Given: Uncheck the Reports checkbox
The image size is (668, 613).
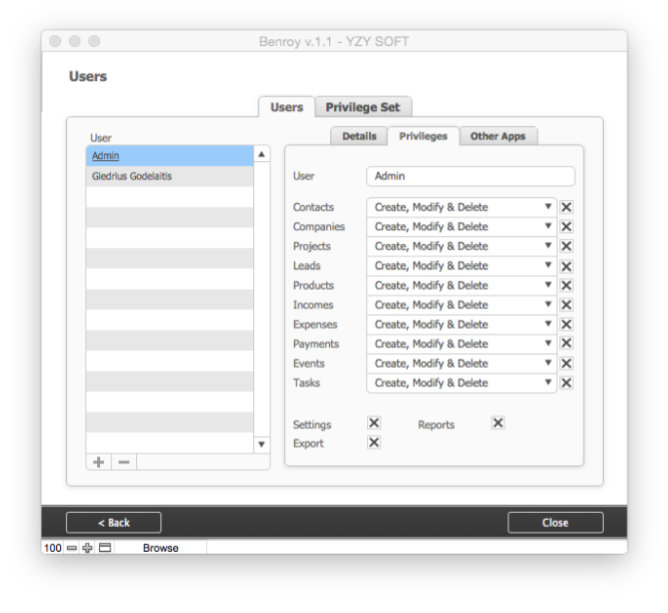Looking at the screenshot, I should 498,424.
